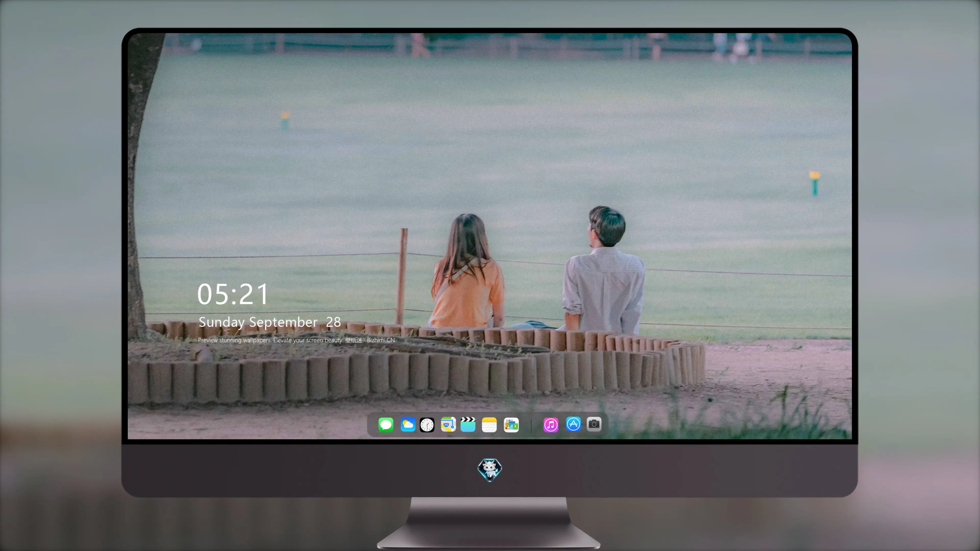The image size is (980, 551).
Task: Open the Notes app in the dock
Action: pyautogui.click(x=489, y=424)
